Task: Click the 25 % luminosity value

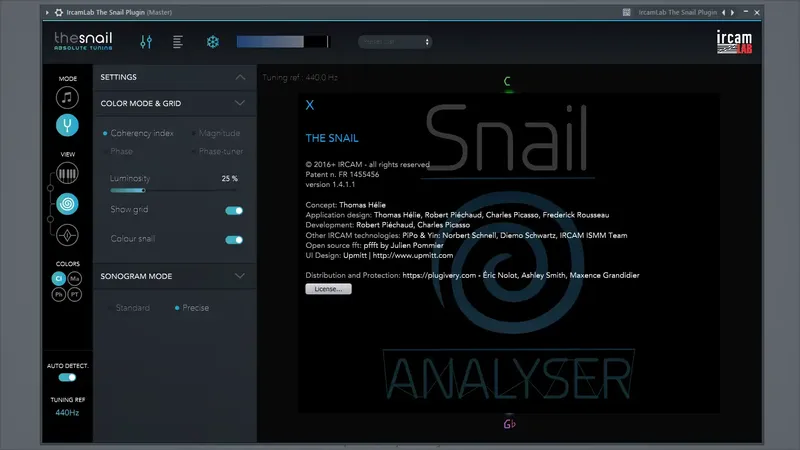Action: click(230, 179)
